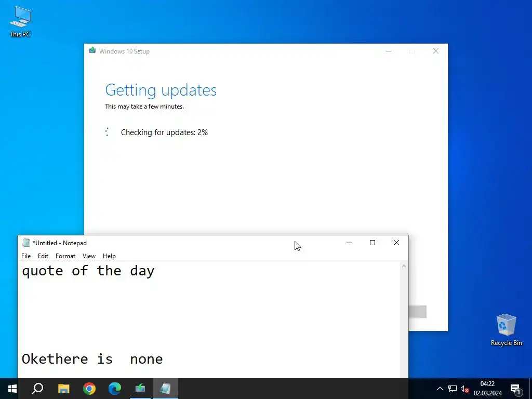Click the 'Getting updates' heading
The width and height of the screenshot is (532, 399).
pos(161,90)
